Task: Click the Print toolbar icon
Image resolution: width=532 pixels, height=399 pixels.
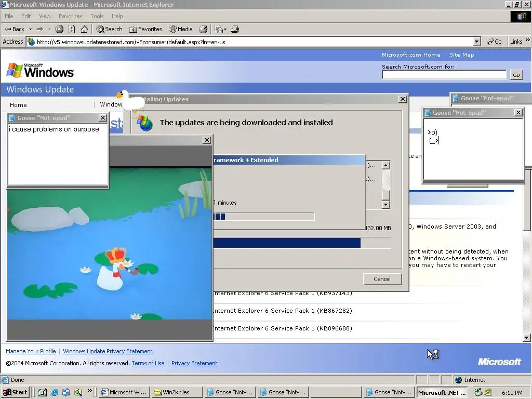Action: coord(235,29)
